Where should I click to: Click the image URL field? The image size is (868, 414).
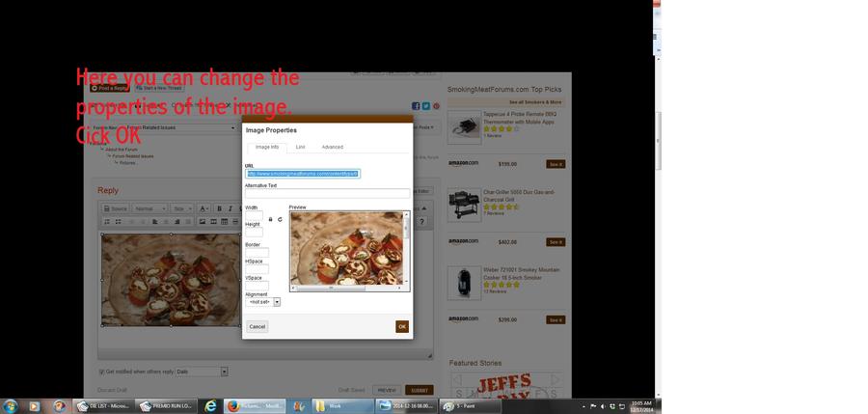(302, 174)
